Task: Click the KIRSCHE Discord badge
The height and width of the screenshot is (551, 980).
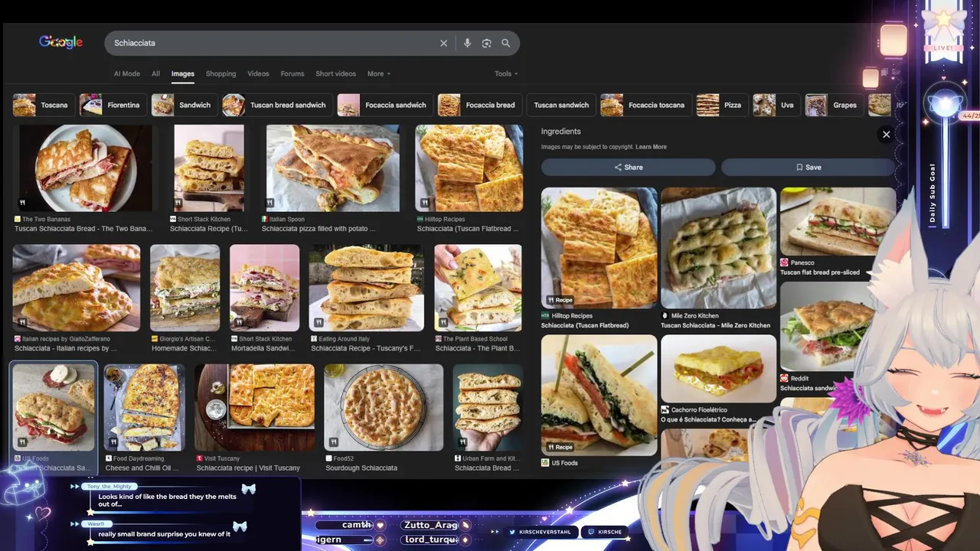Action: click(605, 532)
